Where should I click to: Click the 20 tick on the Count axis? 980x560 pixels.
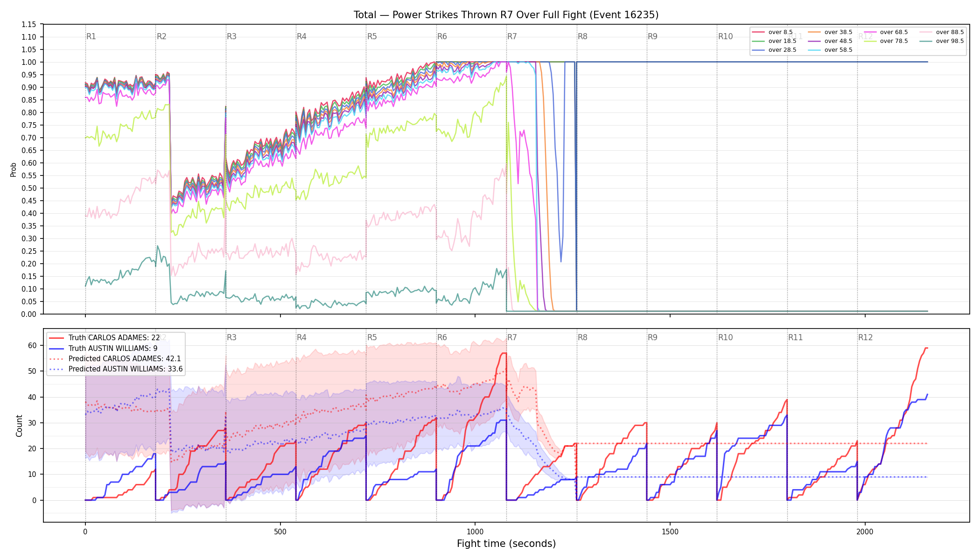(x=32, y=449)
